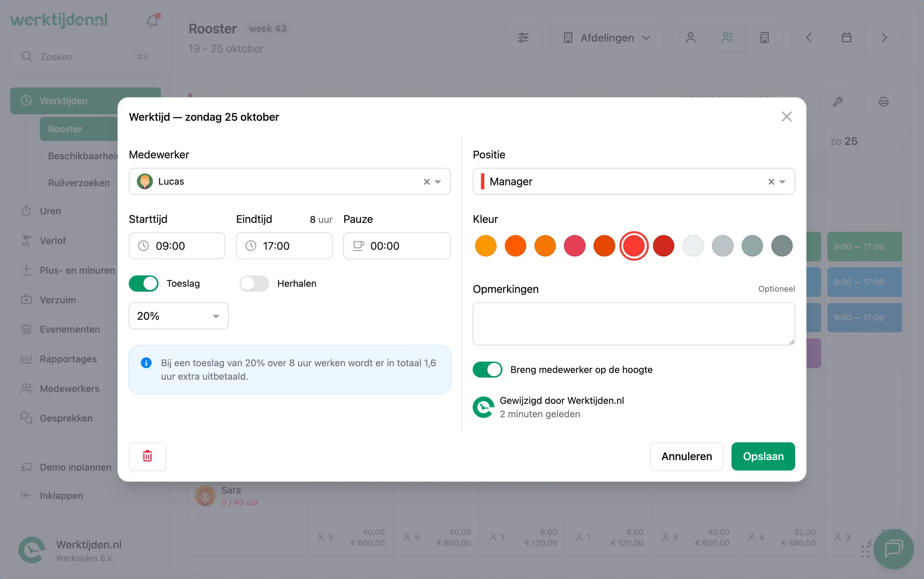
Task: Expand the Medewerker dropdown arrow
Action: (x=438, y=182)
